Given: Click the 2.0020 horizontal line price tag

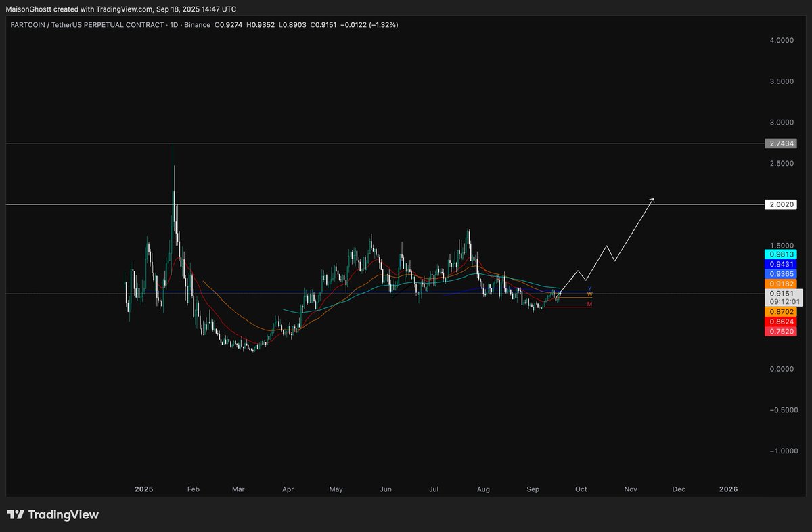Looking at the screenshot, I should (x=782, y=204).
